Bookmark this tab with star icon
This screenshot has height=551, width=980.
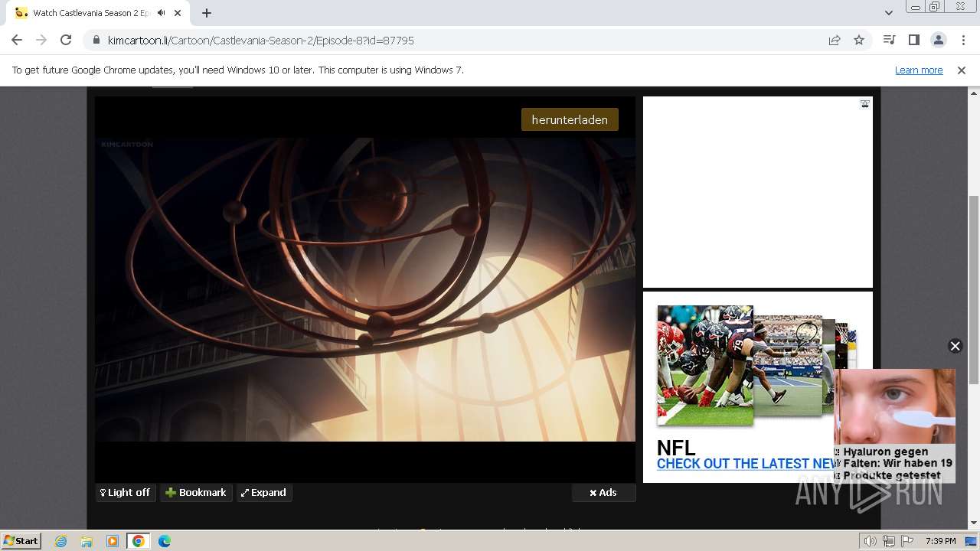point(859,40)
